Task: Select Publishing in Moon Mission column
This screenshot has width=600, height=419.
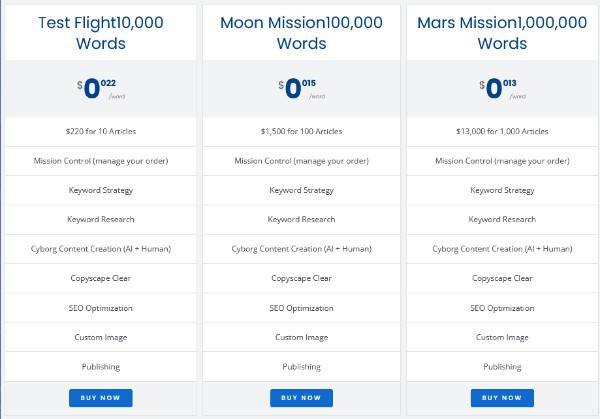Action: (301, 367)
